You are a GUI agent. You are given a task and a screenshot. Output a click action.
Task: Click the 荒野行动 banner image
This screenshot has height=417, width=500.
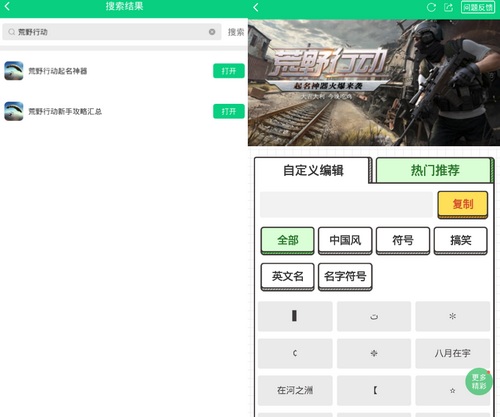coord(374,83)
